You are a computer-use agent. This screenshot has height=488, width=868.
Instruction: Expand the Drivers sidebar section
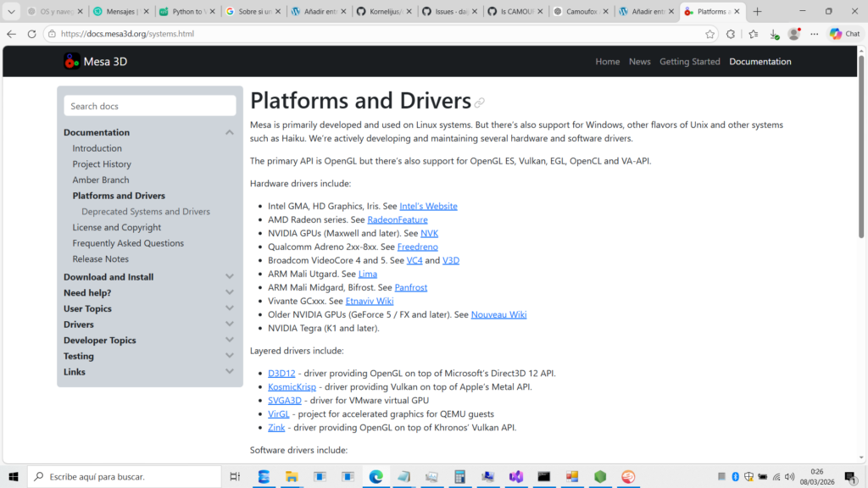tap(229, 324)
